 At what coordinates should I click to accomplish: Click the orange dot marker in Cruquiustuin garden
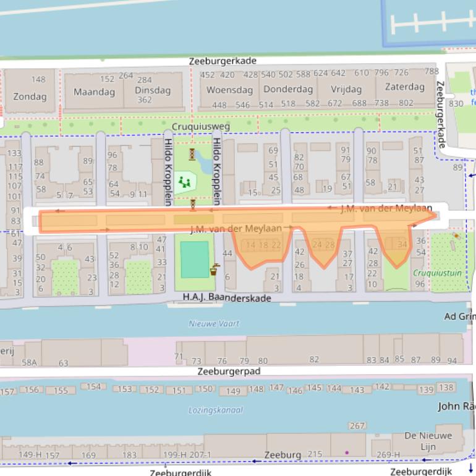(x=456, y=236)
